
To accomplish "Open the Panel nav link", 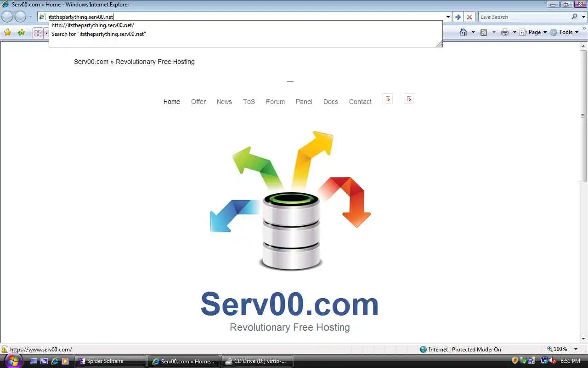I will point(304,102).
